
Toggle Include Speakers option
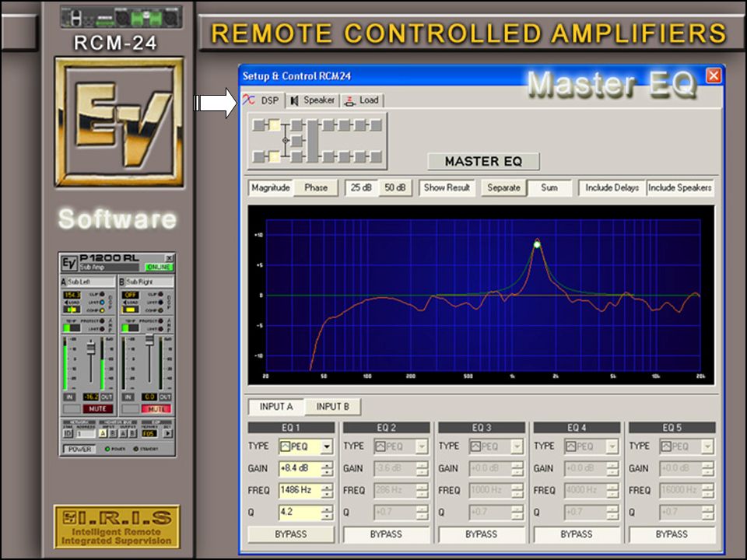click(680, 187)
